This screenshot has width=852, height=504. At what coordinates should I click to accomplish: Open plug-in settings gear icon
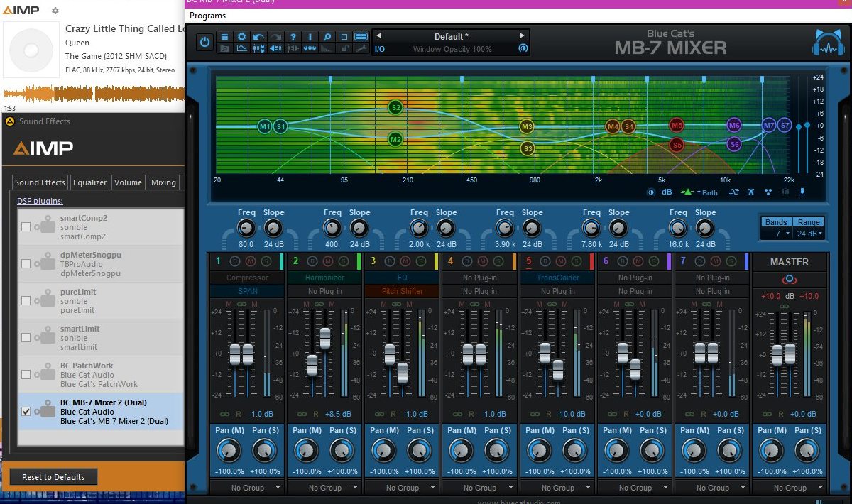point(241,37)
